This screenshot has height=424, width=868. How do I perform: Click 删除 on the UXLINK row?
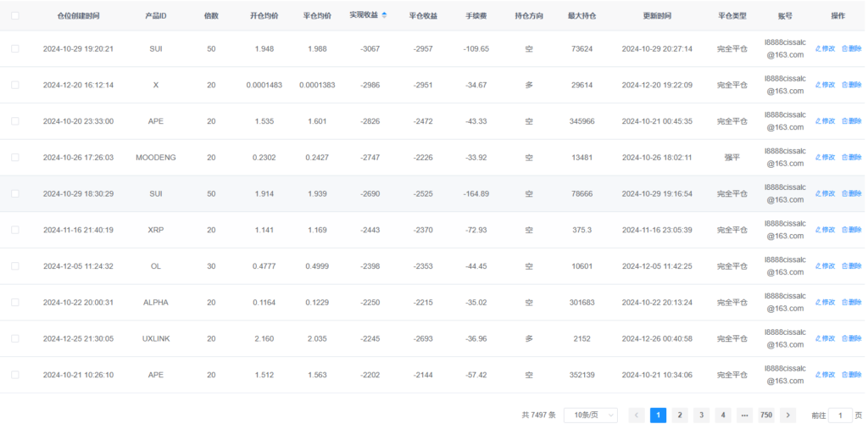pyautogui.click(x=850, y=338)
